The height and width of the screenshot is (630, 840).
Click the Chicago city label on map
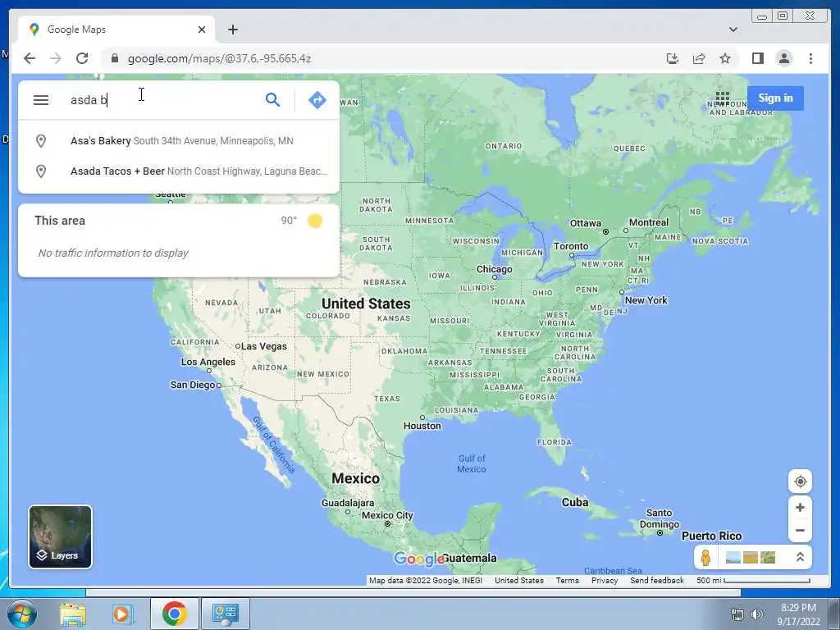[x=494, y=269]
